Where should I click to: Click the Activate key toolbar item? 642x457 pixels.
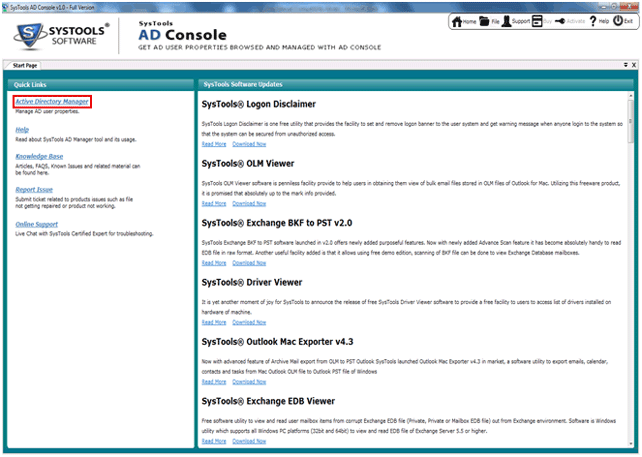(x=570, y=21)
